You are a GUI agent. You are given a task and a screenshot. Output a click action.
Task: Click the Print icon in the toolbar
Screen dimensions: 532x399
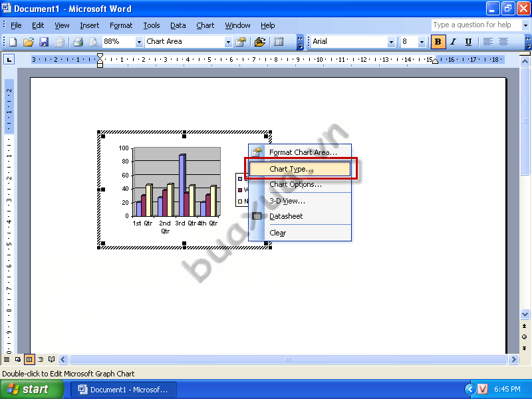click(x=78, y=42)
